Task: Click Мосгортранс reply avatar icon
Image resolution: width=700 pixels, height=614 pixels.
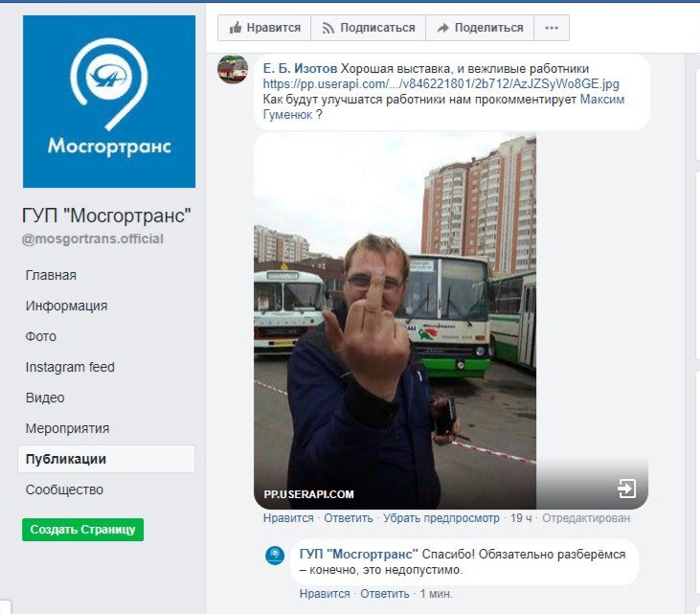Action: 275,555
